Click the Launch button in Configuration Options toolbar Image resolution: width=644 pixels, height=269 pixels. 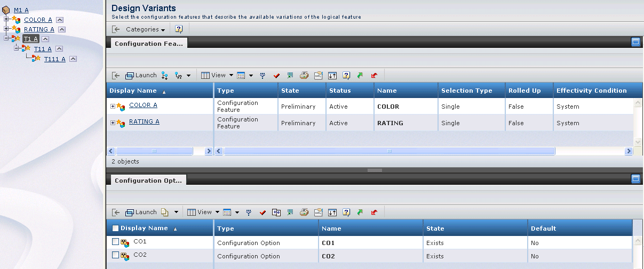tap(141, 212)
